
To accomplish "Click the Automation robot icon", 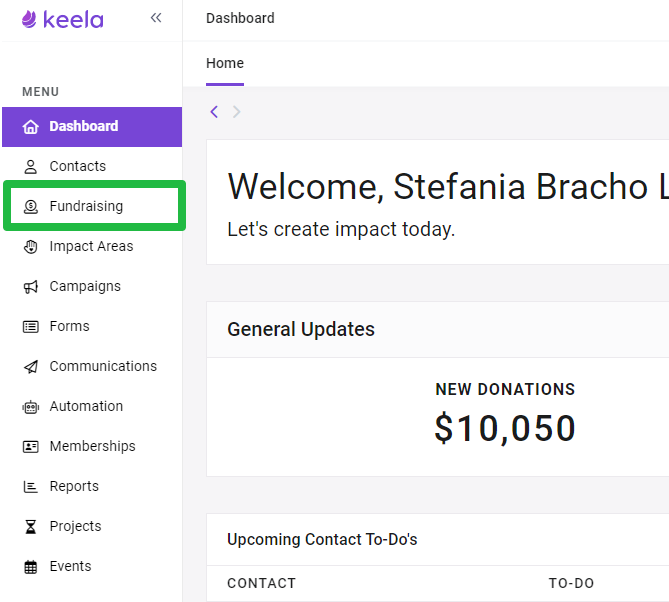I will (x=31, y=407).
